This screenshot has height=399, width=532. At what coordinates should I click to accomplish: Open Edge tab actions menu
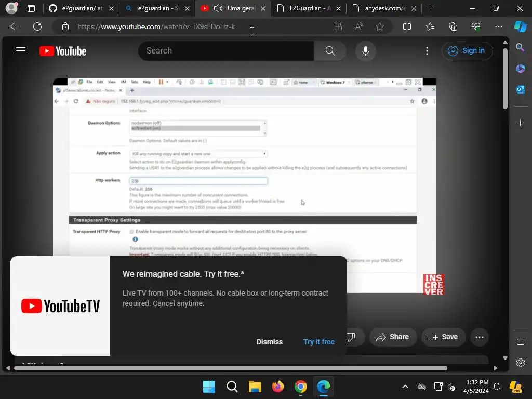(31, 8)
